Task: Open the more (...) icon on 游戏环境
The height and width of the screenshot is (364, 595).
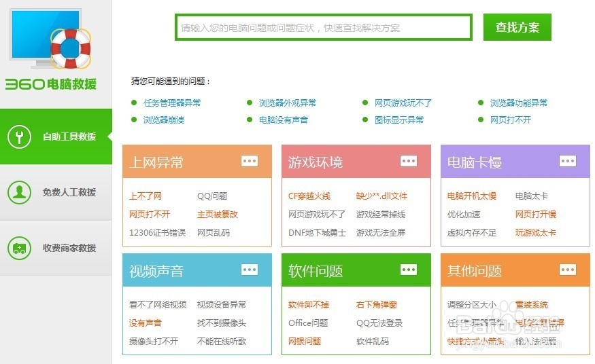Action: (x=409, y=161)
